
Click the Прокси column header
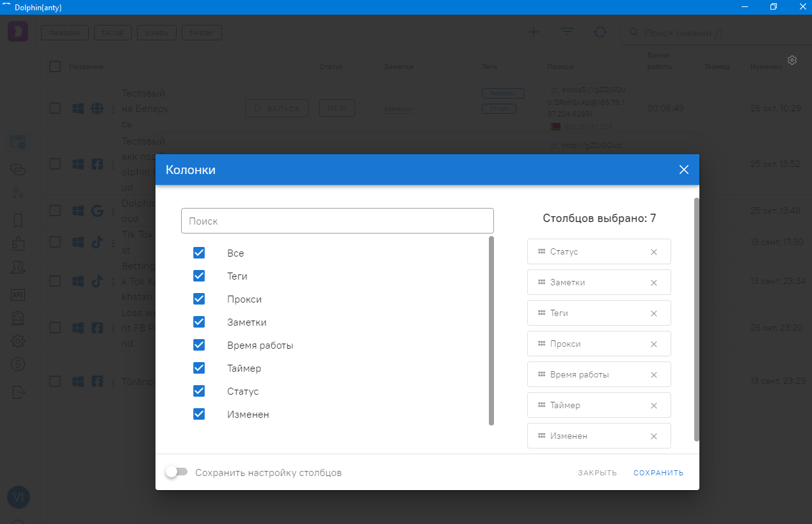coord(560,67)
